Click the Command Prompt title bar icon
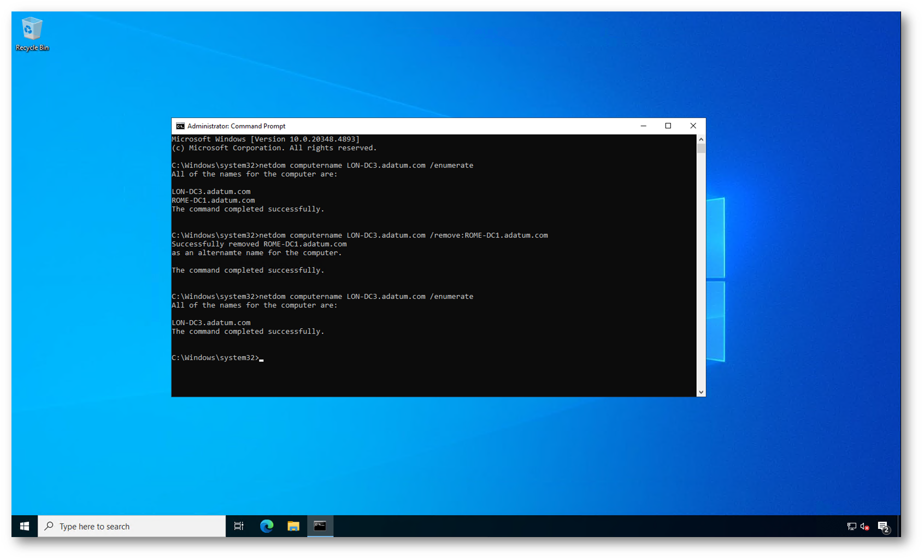This screenshot has width=924, height=560. [180, 126]
